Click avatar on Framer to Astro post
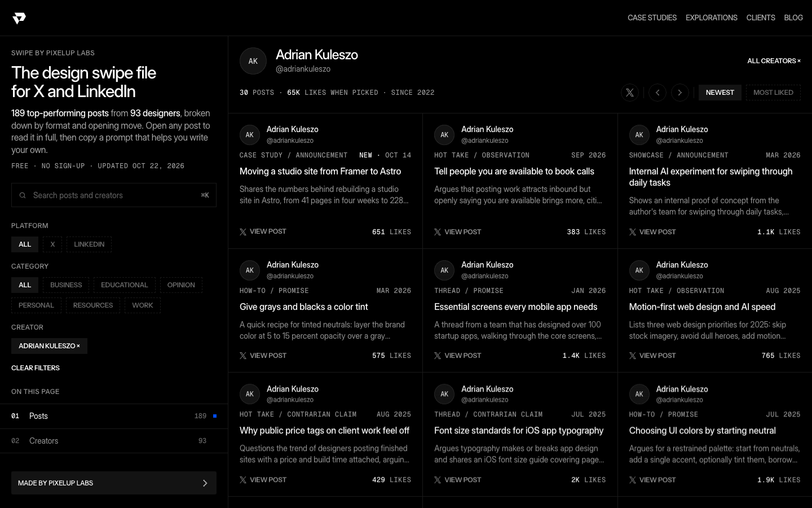 pos(250,135)
